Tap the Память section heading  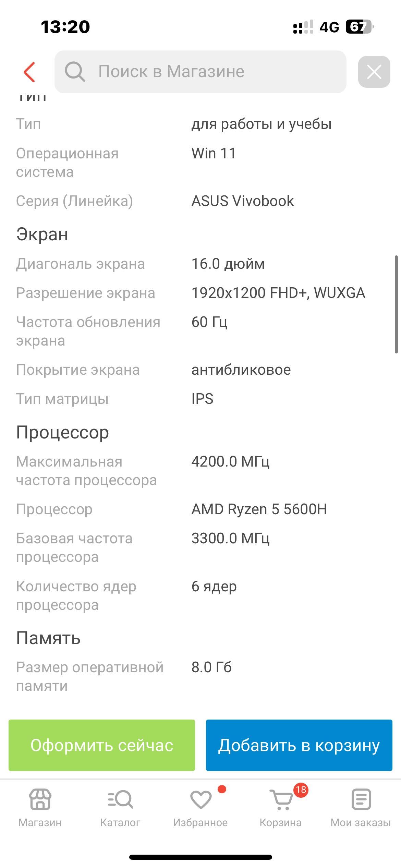(48, 638)
